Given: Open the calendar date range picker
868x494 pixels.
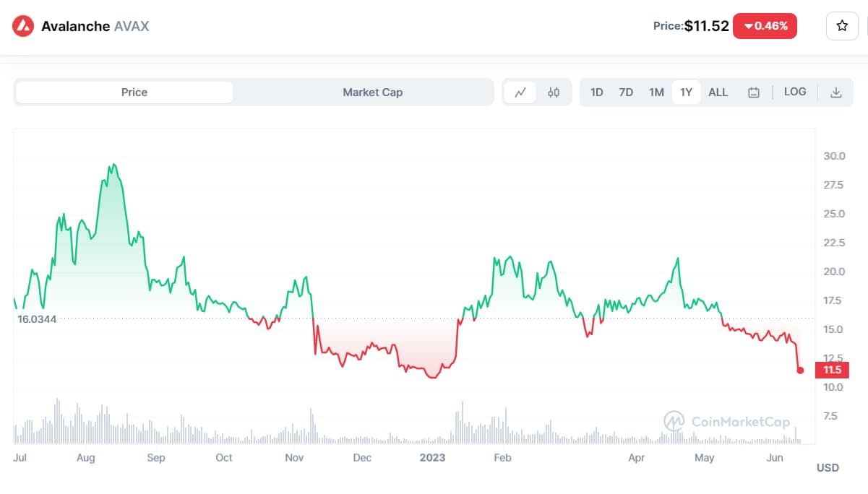Looking at the screenshot, I should click(754, 92).
